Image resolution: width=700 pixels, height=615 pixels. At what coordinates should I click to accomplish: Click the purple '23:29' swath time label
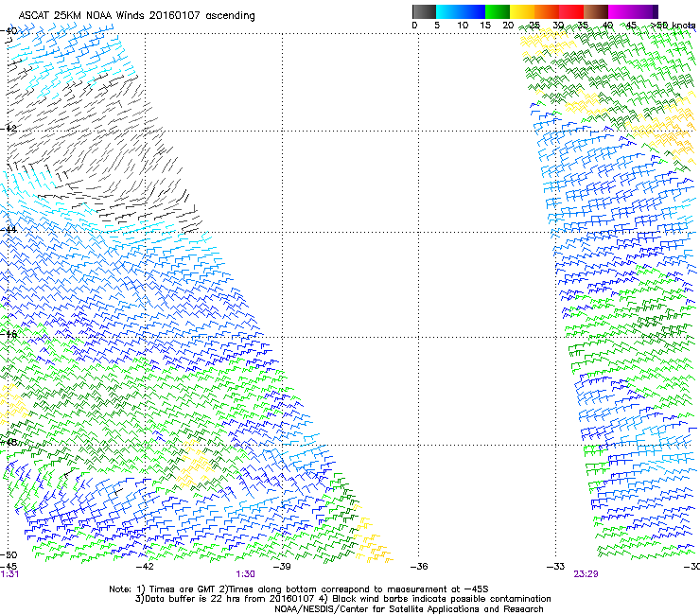pyautogui.click(x=586, y=574)
